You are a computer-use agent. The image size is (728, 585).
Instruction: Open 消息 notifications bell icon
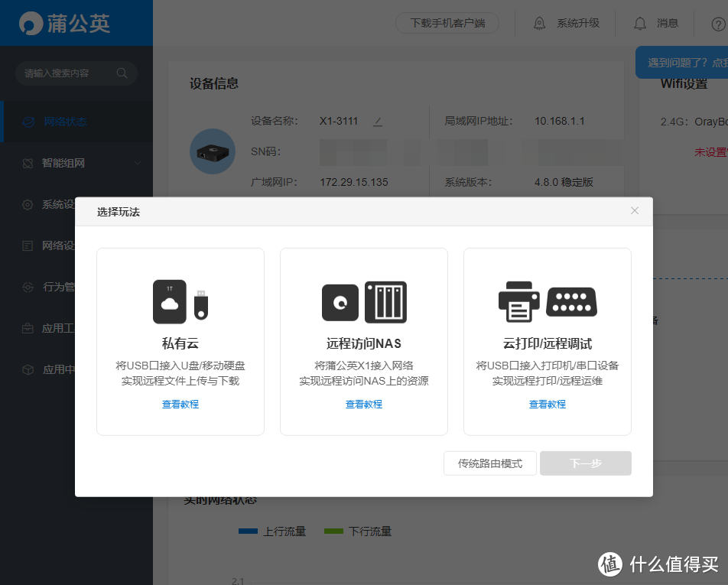[640, 23]
